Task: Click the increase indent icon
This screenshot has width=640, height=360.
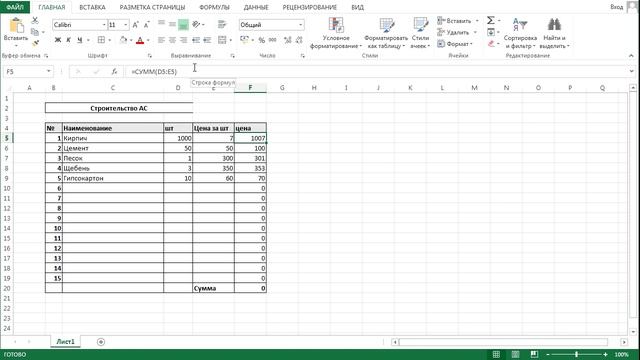Action: [207, 40]
